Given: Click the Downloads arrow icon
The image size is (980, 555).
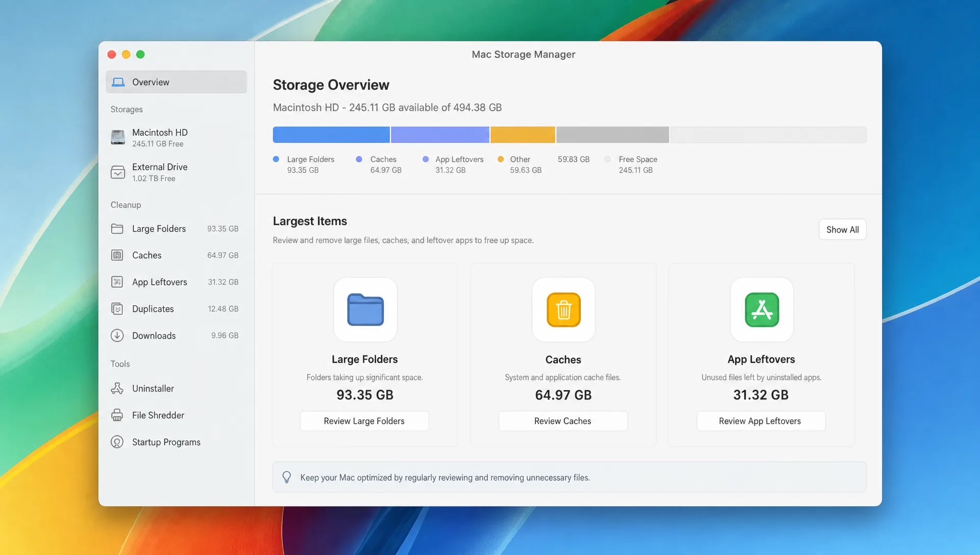Looking at the screenshot, I should tap(117, 335).
